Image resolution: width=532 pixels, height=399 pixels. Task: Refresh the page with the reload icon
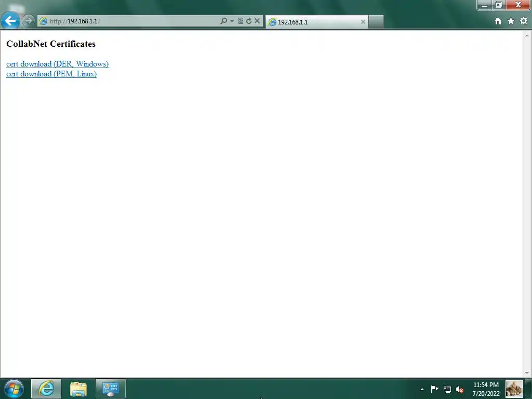point(249,21)
